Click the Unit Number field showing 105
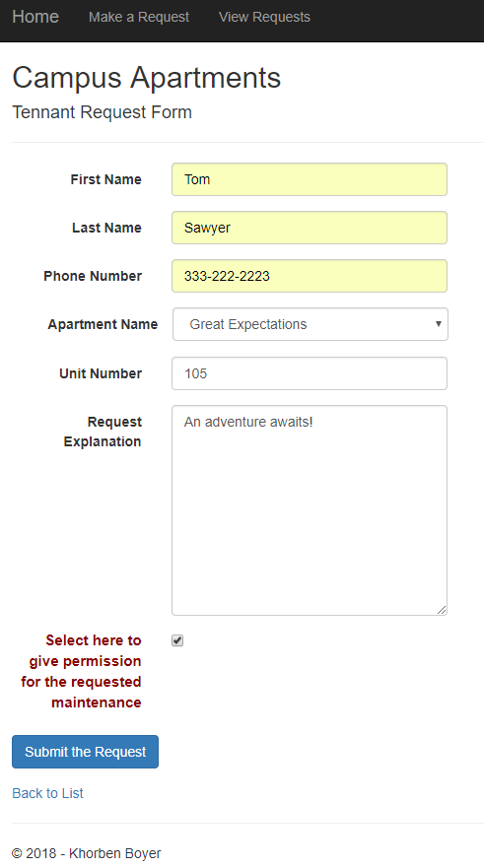 click(x=310, y=373)
